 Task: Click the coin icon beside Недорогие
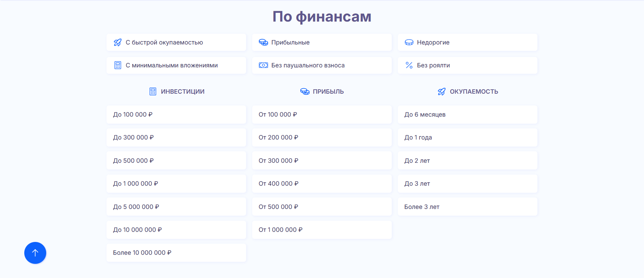pyautogui.click(x=409, y=42)
